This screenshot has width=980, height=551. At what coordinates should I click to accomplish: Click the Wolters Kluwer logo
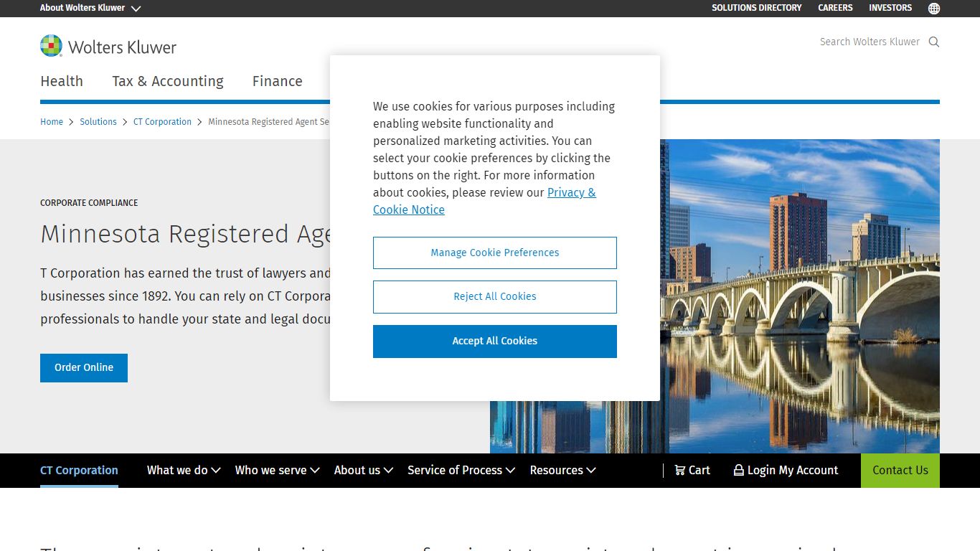pos(108,46)
